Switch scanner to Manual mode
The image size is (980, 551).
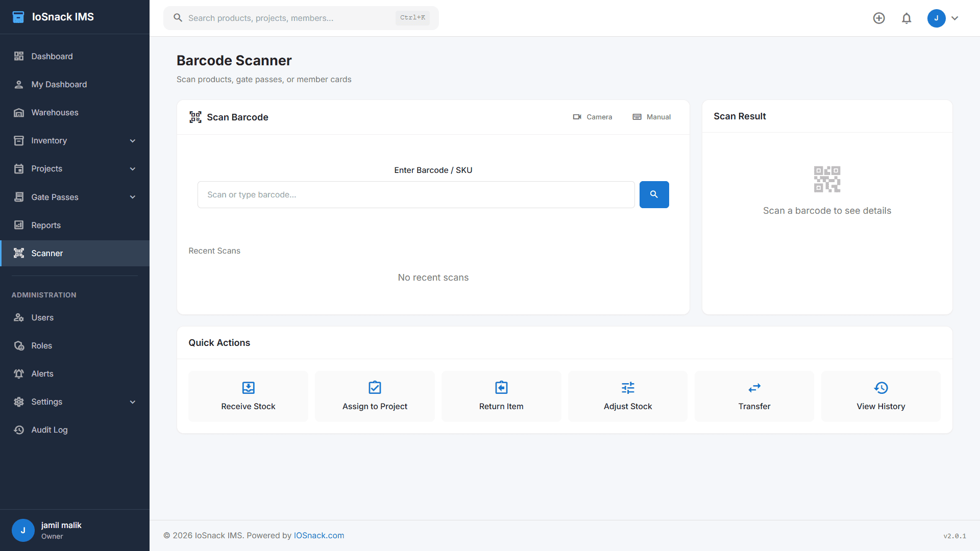(x=652, y=117)
